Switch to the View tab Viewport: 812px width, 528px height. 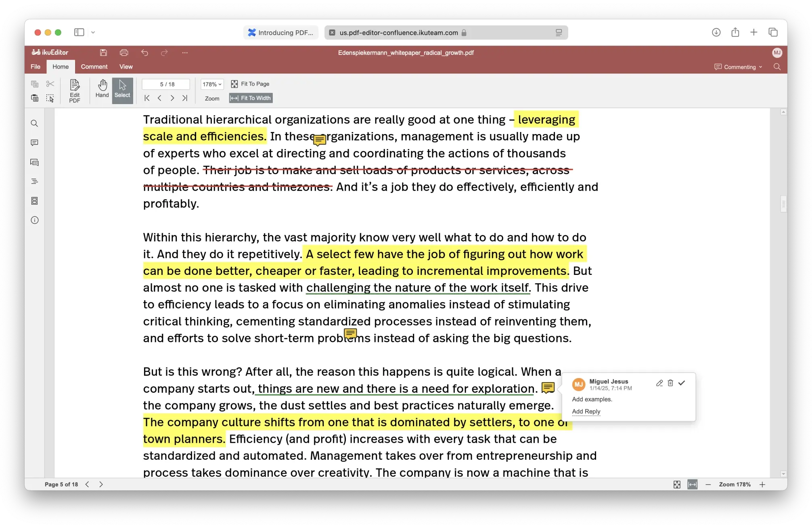[x=126, y=67]
